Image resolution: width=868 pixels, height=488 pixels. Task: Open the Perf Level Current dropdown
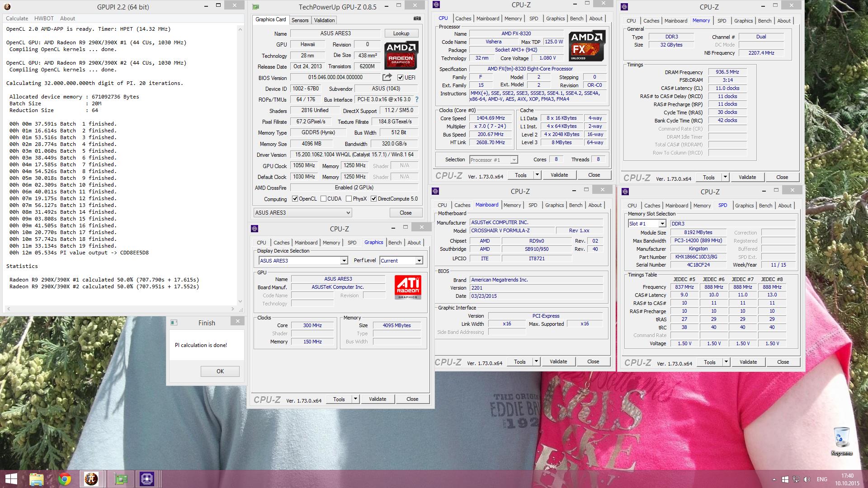(401, 261)
